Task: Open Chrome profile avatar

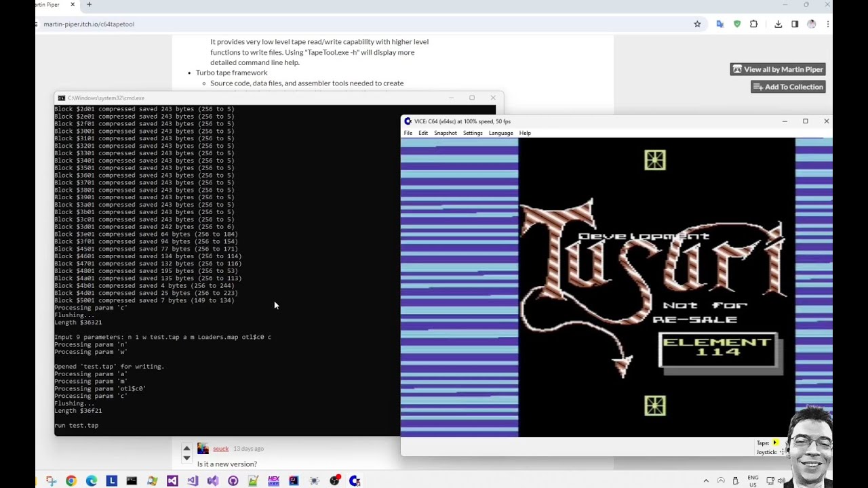Action: 812,24
